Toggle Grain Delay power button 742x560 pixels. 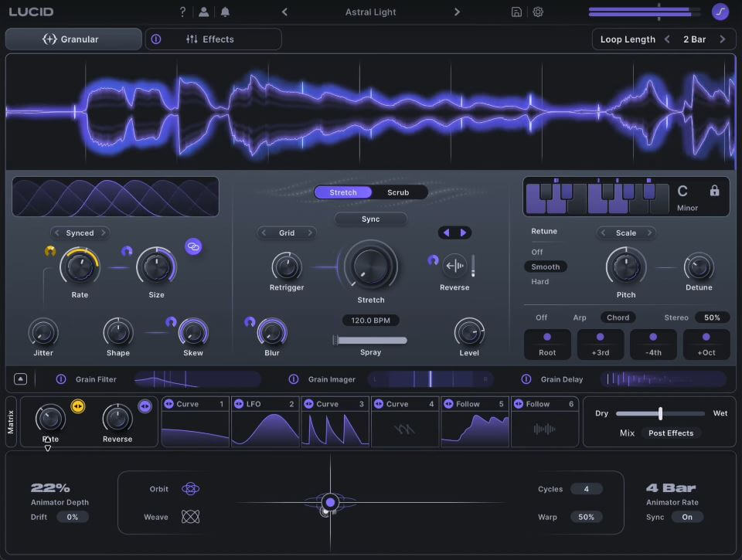click(526, 378)
